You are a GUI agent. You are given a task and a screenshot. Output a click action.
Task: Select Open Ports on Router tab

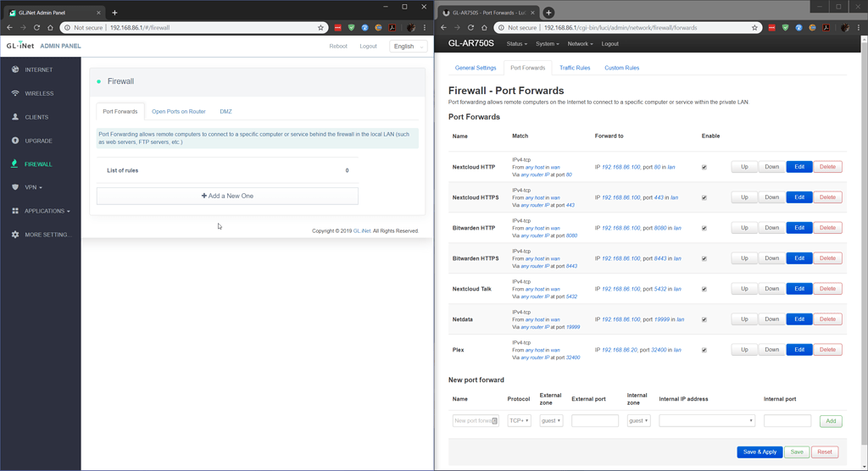click(178, 111)
